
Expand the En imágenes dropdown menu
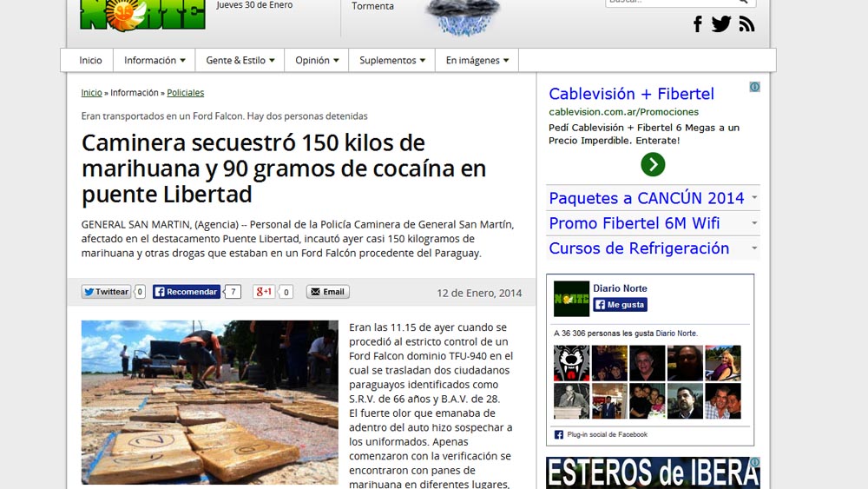pos(477,60)
